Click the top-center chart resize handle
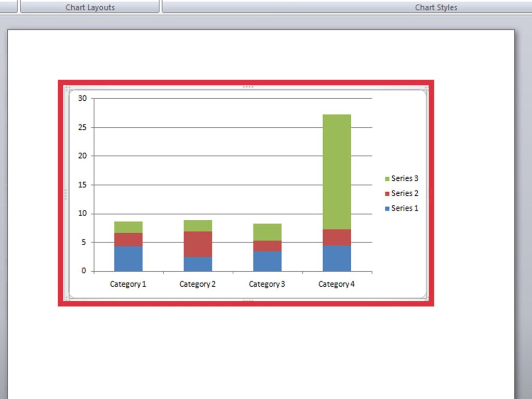This screenshot has height=399, width=532. click(248, 87)
